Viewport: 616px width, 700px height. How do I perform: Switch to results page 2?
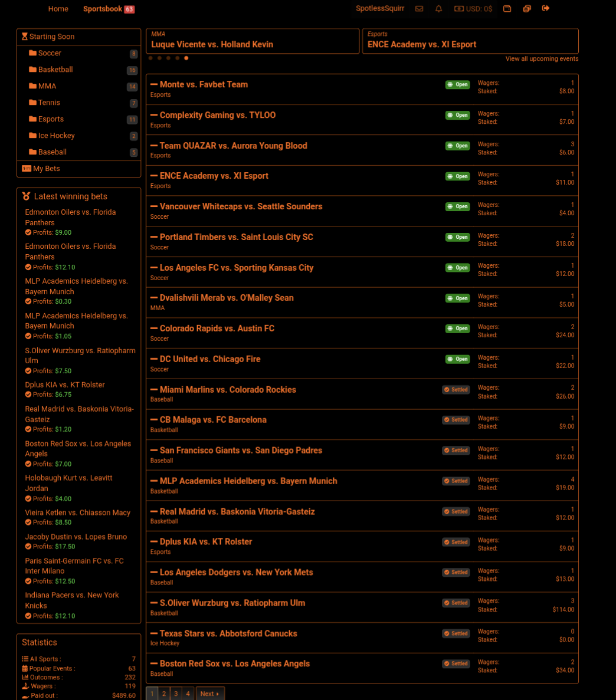pos(164,694)
